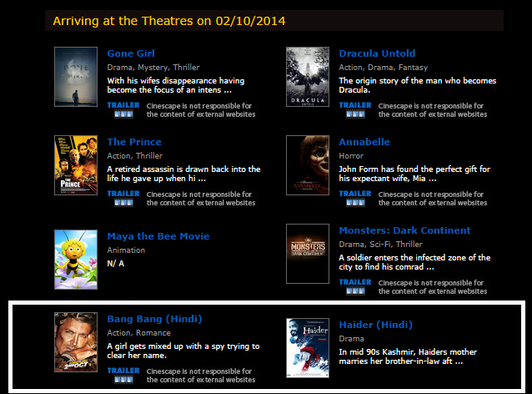
Task: Click synopsis 'A girl gets mixed up with a spy'
Action: coord(183,351)
